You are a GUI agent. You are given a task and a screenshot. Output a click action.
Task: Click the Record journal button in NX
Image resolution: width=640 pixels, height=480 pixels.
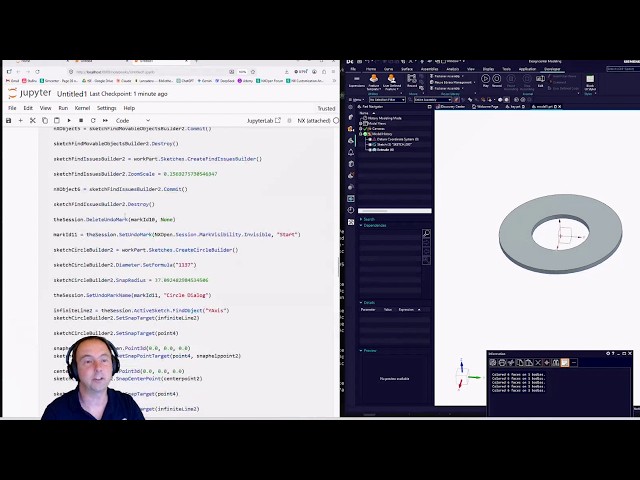[x=497, y=80]
